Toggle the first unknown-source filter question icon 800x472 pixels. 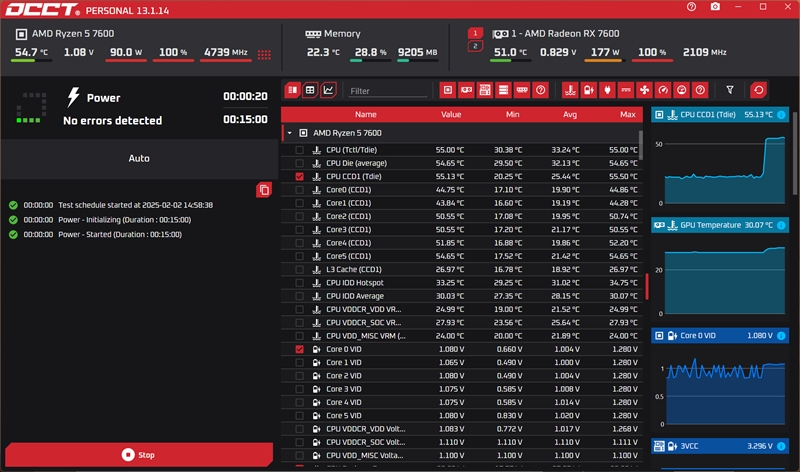click(x=540, y=90)
